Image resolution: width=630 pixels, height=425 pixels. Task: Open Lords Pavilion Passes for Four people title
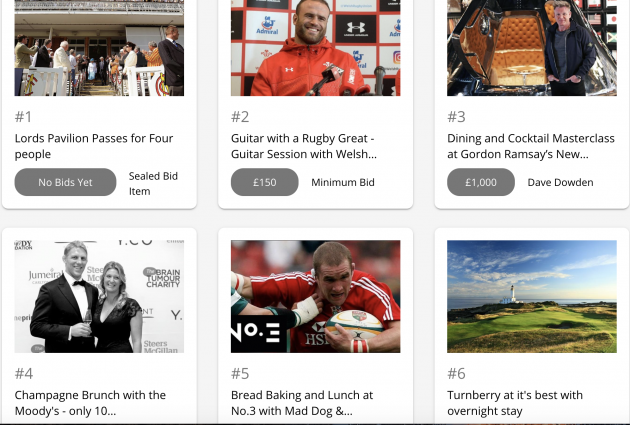(x=94, y=146)
